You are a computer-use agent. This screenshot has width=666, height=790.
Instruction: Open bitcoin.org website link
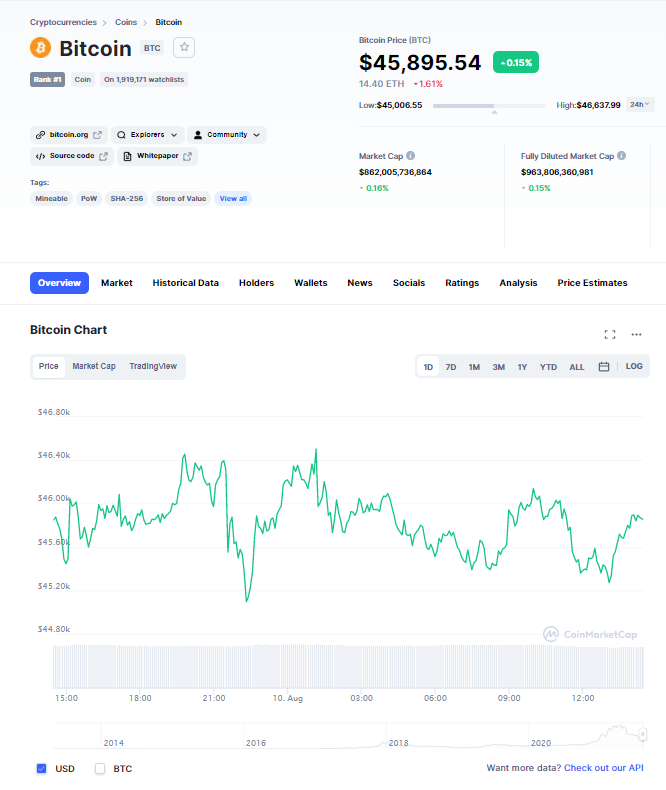click(69, 135)
